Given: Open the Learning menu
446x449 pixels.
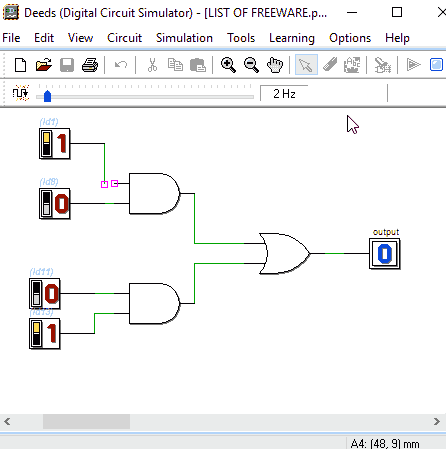Looking at the screenshot, I should pyautogui.click(x=292, y=38).
